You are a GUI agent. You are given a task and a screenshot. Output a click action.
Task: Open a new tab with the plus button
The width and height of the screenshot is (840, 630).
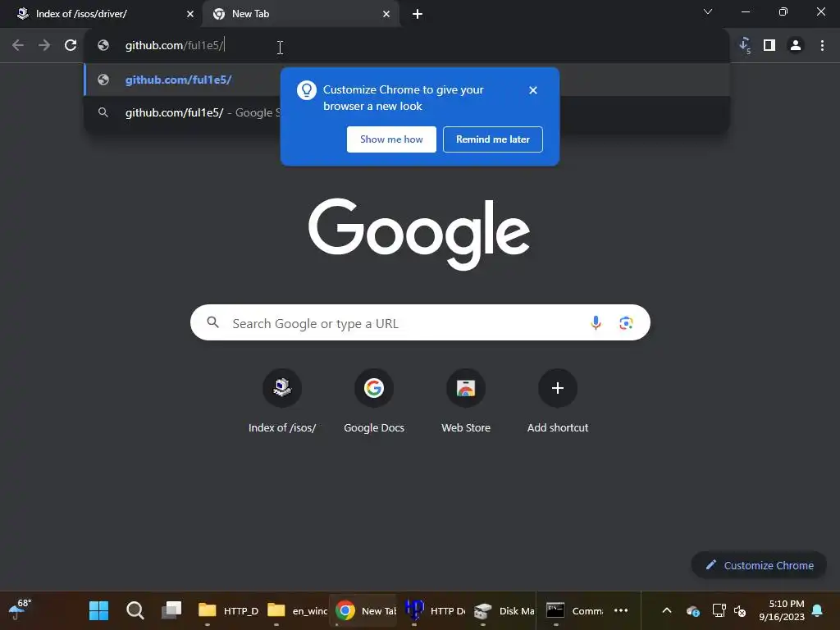418,14
